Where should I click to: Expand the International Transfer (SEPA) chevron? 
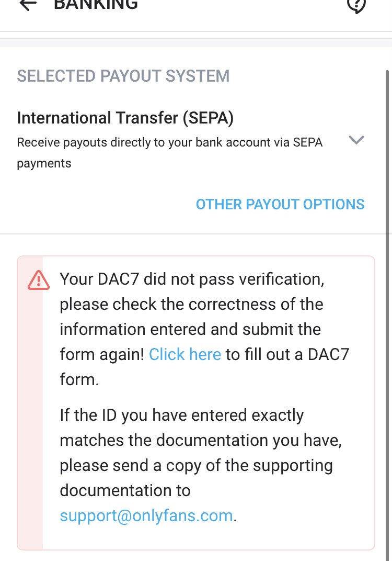click(x=356, y=140)
